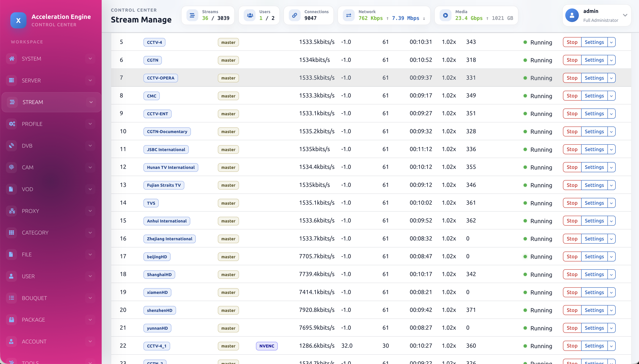Collapse the STREAM menu chevron
The width and height of the screenshot is (639, 364).
[x=91, y=102]
